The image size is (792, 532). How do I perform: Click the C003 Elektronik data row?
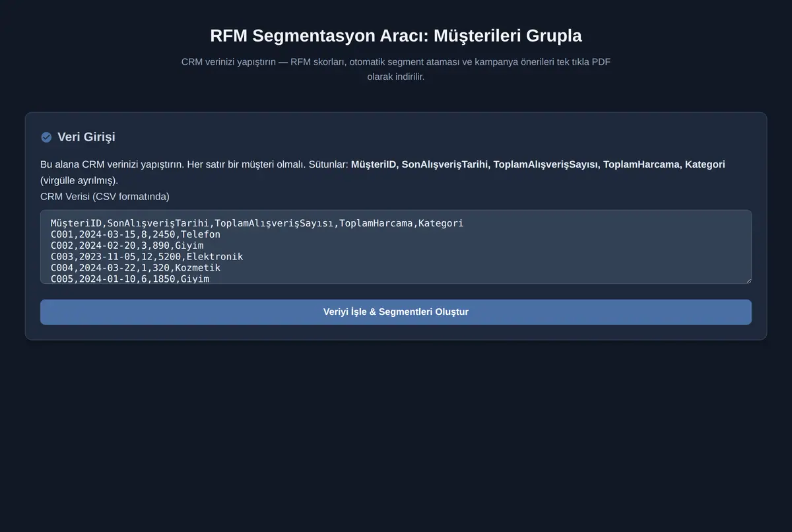147,257
